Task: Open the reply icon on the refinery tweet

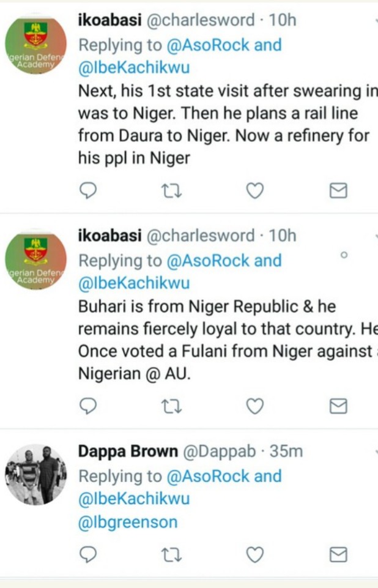Action: tap(87, 191)
